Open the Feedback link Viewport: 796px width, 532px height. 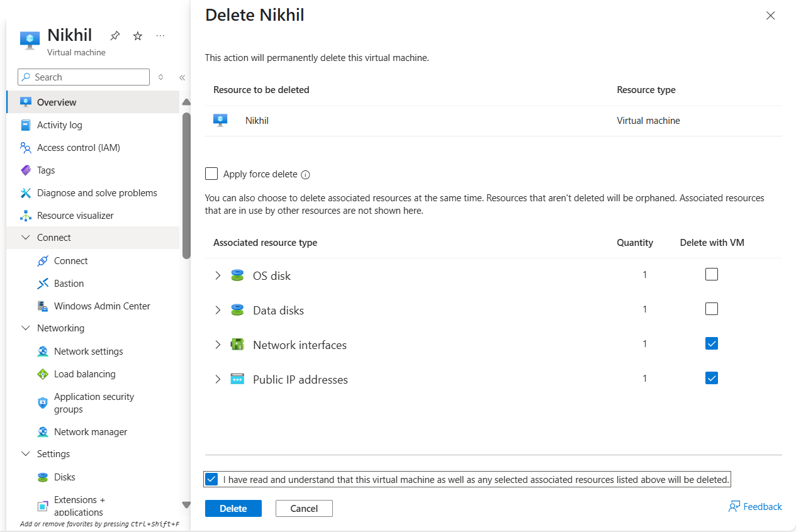coord(755,507)
